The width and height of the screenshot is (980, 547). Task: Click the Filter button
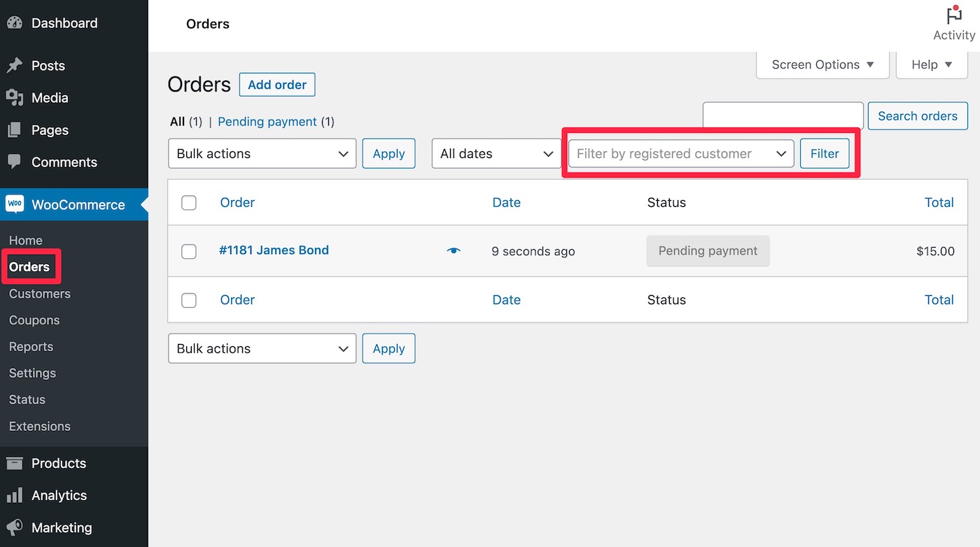click(x=825, y=154)
